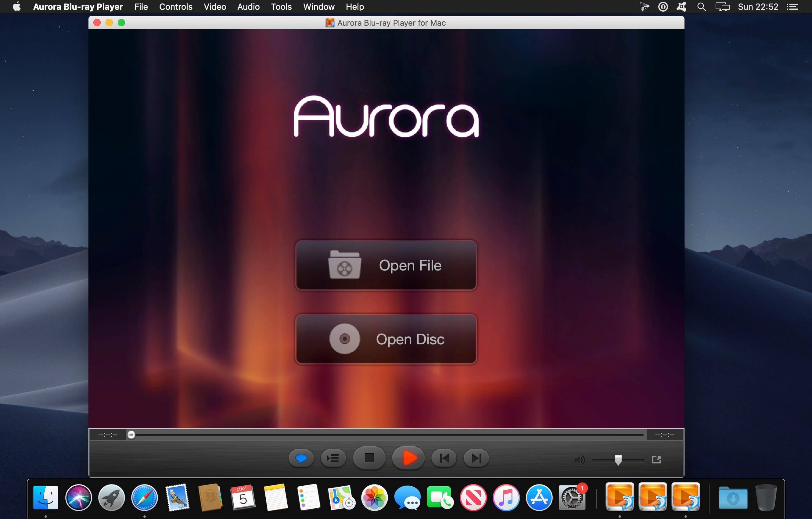The height and width of the screenshot is (519, 812).
Task: Click the display mirroring menu bar icon
Action: click(722, 7)
